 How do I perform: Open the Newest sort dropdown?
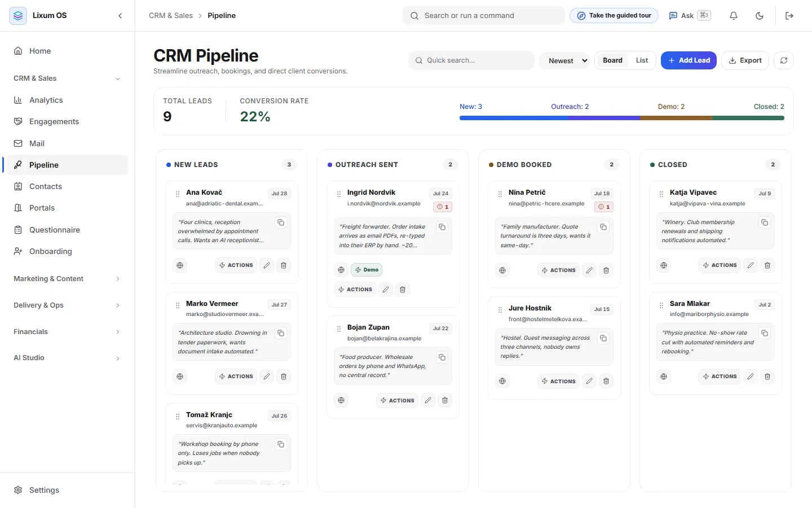[564, 60]
